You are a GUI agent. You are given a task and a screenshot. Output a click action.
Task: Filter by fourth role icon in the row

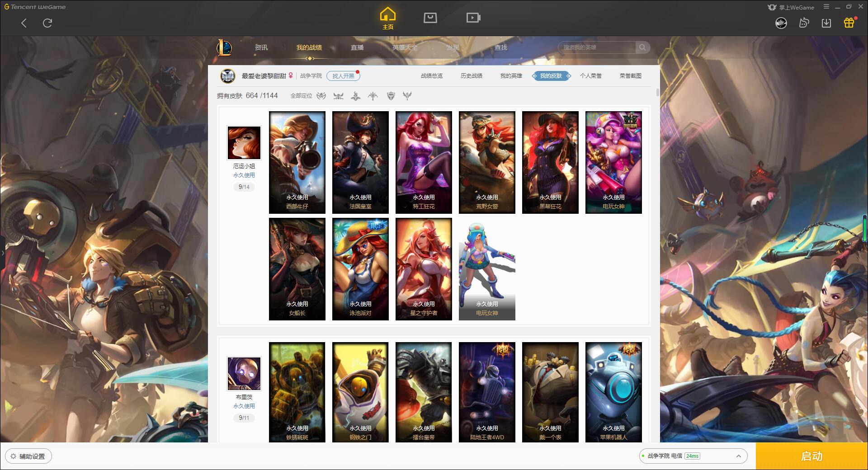point(373,96)
